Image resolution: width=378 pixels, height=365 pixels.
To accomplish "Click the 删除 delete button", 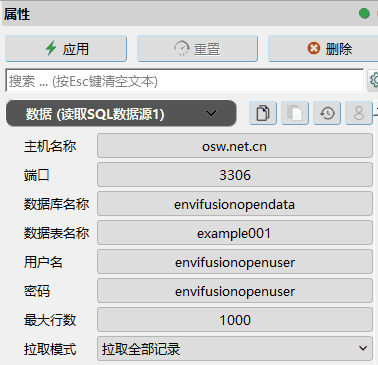I will pyautogui.click(x=323, y=49).
